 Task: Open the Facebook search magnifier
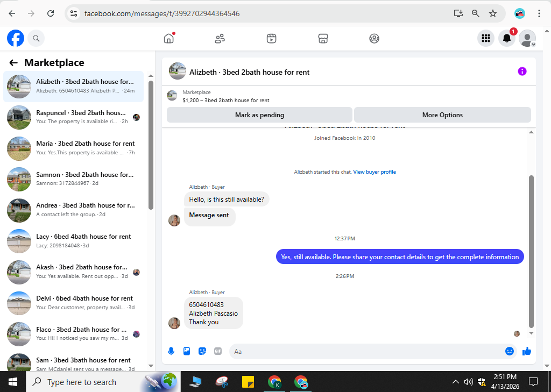tap(36, 38)
